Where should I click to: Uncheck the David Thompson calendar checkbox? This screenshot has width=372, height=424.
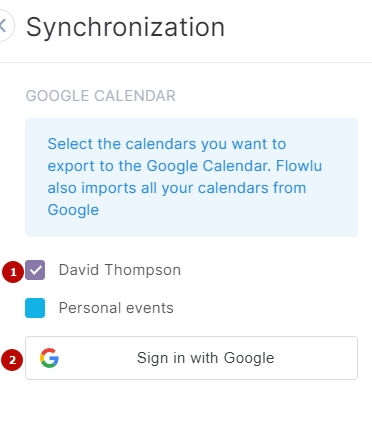[35, 270]
